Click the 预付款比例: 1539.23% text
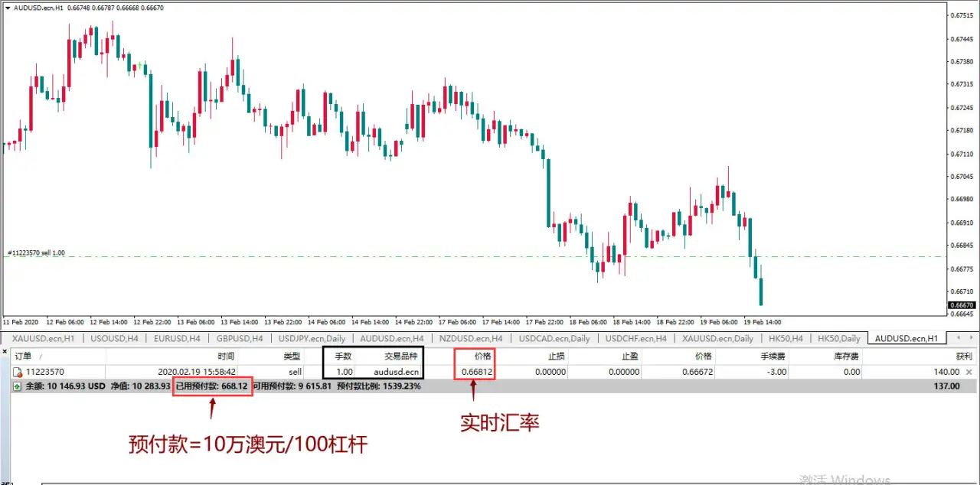980x485 pixels. point(379,386)
